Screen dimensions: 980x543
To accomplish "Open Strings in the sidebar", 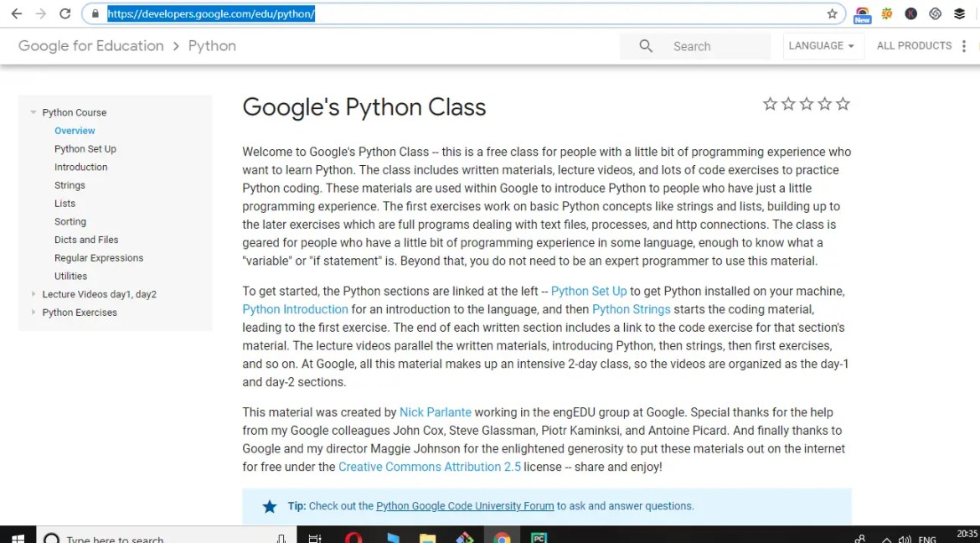I will [x=70, y=185].
